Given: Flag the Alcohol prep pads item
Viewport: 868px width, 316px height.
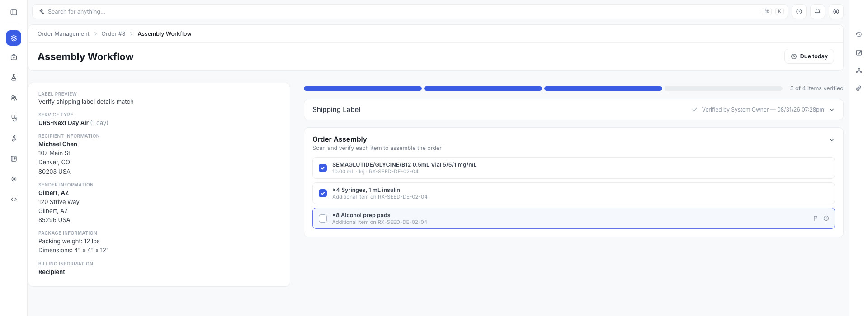Looking at the screenshot, I should tap(815, 218).
